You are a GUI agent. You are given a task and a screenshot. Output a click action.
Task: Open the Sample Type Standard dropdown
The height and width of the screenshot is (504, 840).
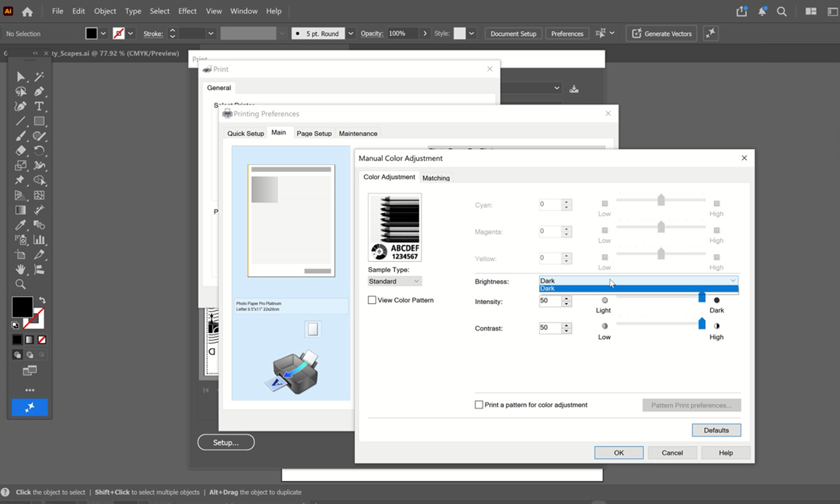click(394, 281)
